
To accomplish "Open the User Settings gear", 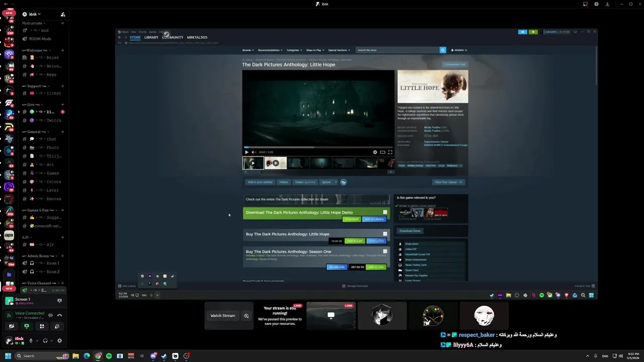I will point(59,341).
